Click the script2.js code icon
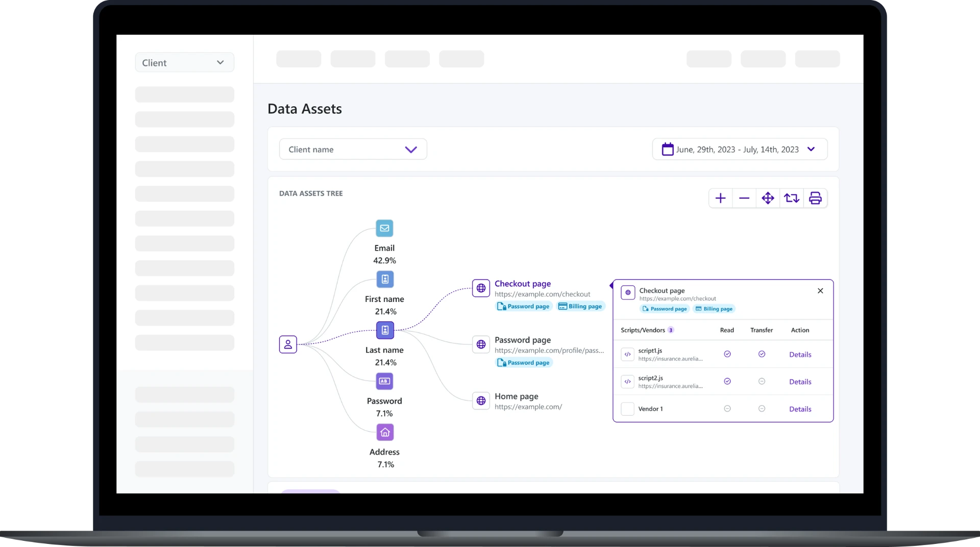Viewport: 980px width, 547px height. (628, 382)
